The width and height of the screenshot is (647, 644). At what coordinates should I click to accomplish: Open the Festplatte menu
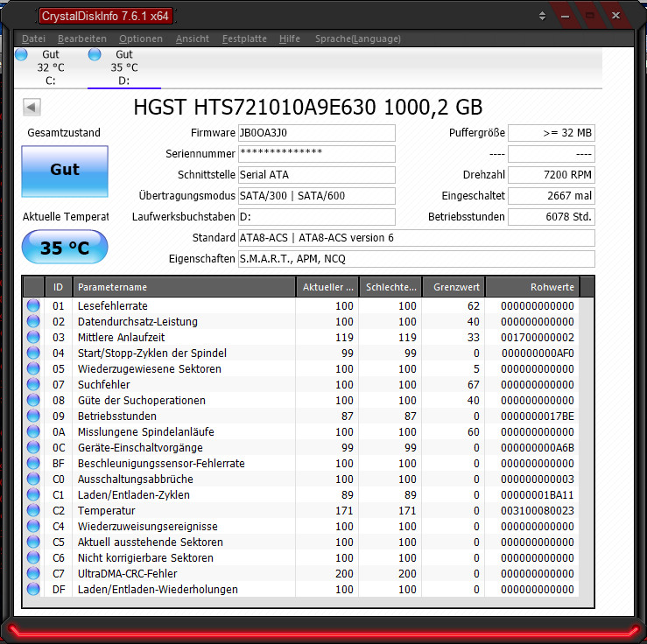[244, 38]
